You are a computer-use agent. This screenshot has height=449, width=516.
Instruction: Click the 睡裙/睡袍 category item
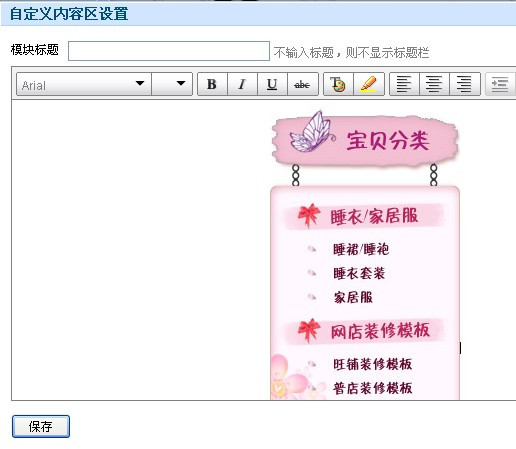coord(361,249)
